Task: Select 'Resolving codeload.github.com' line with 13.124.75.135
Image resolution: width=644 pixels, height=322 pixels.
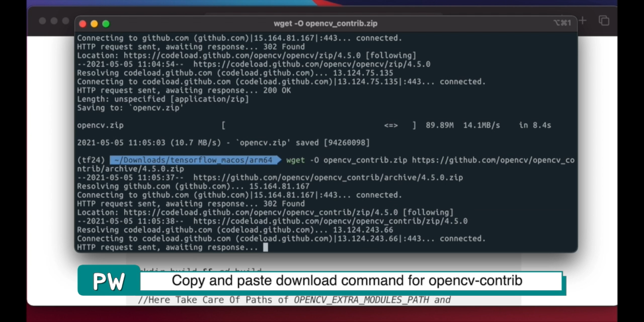Action: (235, 73)
